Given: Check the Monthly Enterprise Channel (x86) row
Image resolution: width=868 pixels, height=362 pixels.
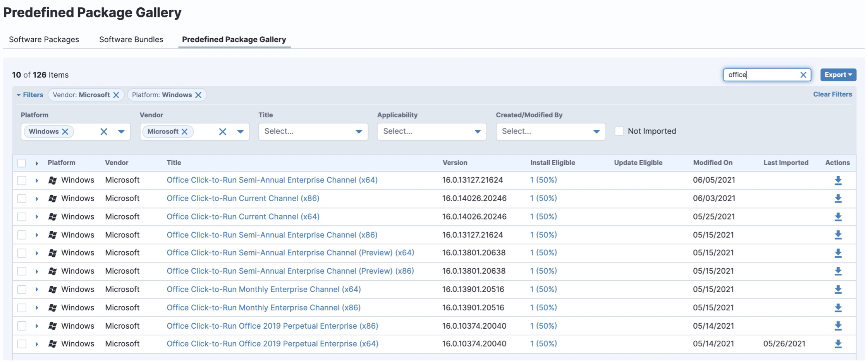Looking at the screenshot, I should click(22, 308).
